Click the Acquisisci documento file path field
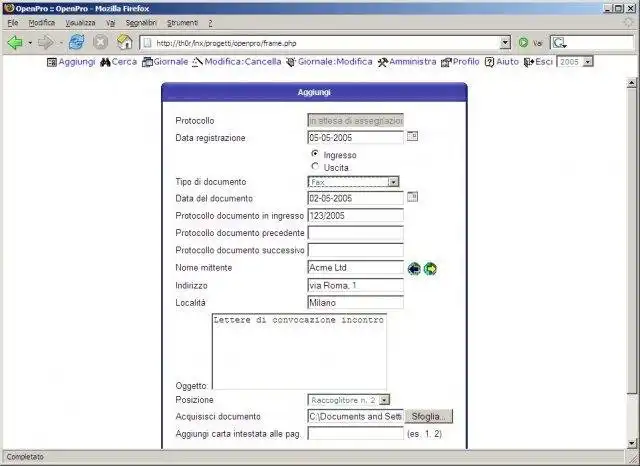Screen dimensions: 640x466 tap(356, 416)
